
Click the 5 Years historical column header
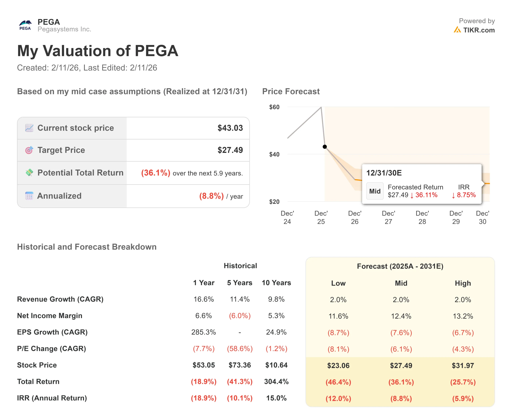tap(240, 283)
